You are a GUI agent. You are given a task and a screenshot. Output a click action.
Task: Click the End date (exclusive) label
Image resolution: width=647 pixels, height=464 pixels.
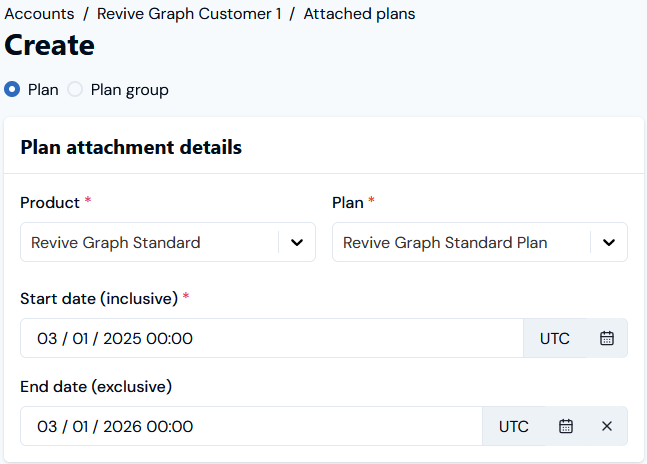pos(96,386)
